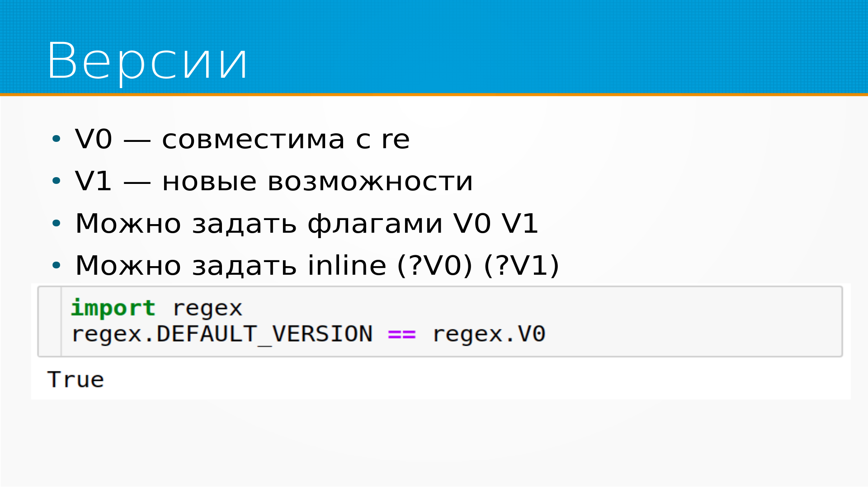Click the bullet dot before "Можно задать inline"
868x488 pixels.
coord(56,265)
